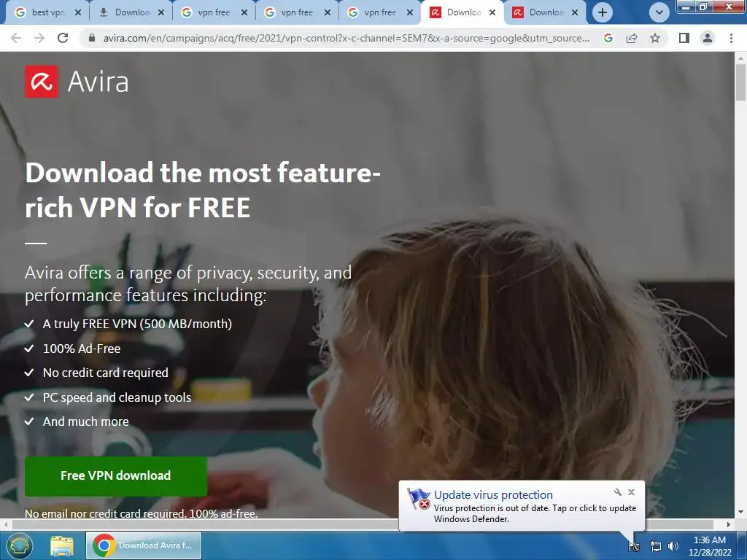Screen dimensions: 747x560
Task: Click '100% Ad-Free' text
Action: pos(82,349)
